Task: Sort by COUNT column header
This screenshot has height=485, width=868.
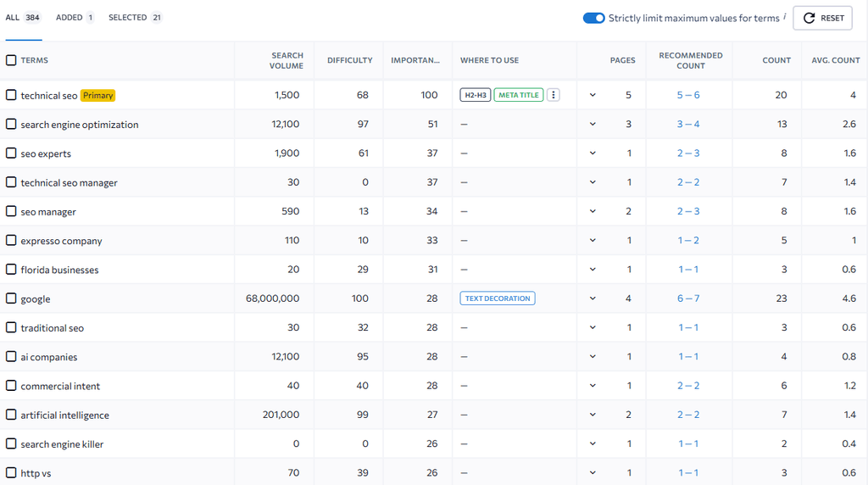Action: [776, 60]
